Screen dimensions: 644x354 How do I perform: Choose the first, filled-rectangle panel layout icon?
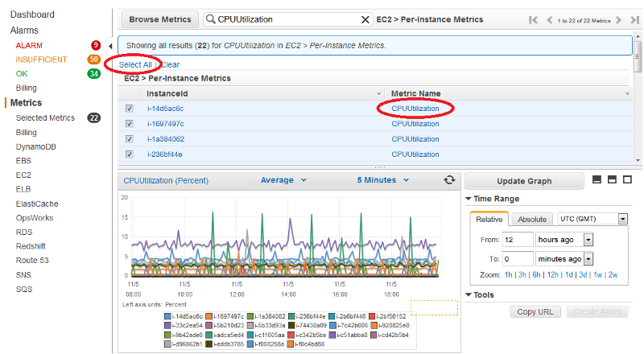pyautogui.click(x=597, y=179)
